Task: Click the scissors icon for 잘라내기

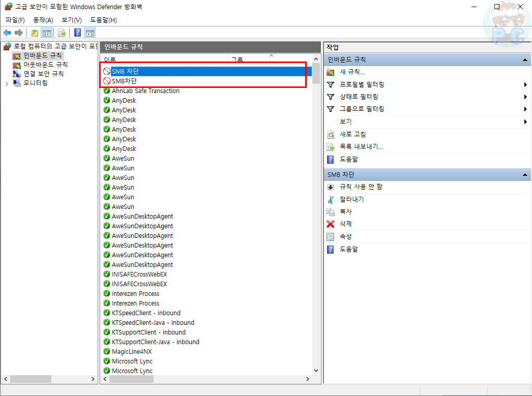Action: click(331, 199)
